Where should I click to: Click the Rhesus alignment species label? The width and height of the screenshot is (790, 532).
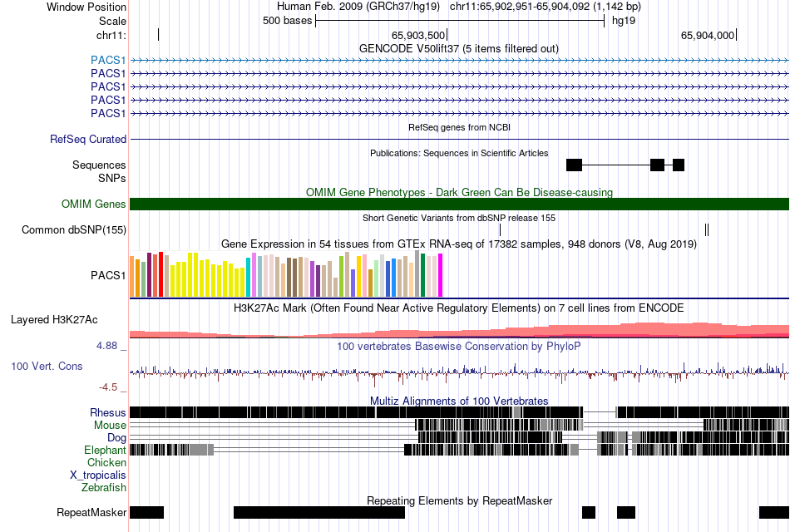coord(107,412)
